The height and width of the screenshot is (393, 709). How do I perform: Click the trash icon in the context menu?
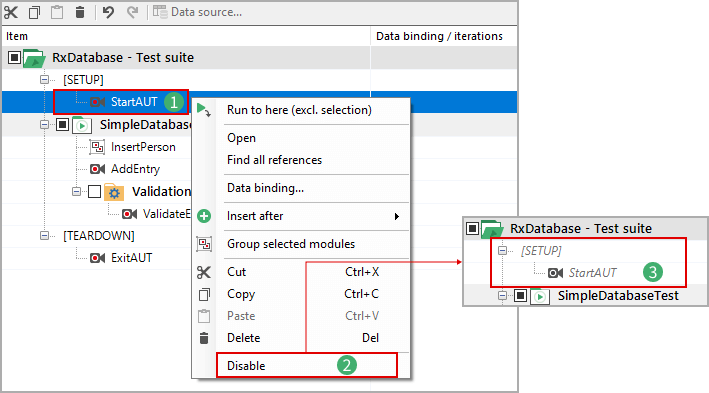(x=204, y=338)
